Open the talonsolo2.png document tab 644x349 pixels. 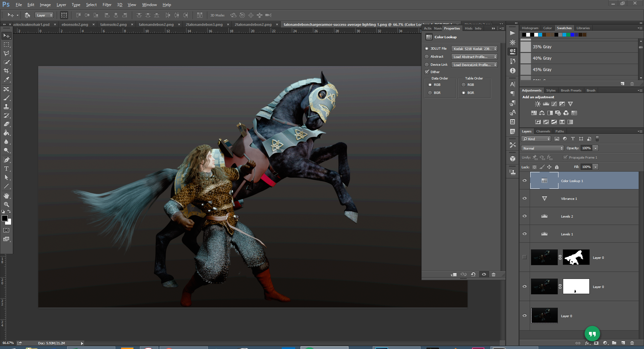point(113,24)
